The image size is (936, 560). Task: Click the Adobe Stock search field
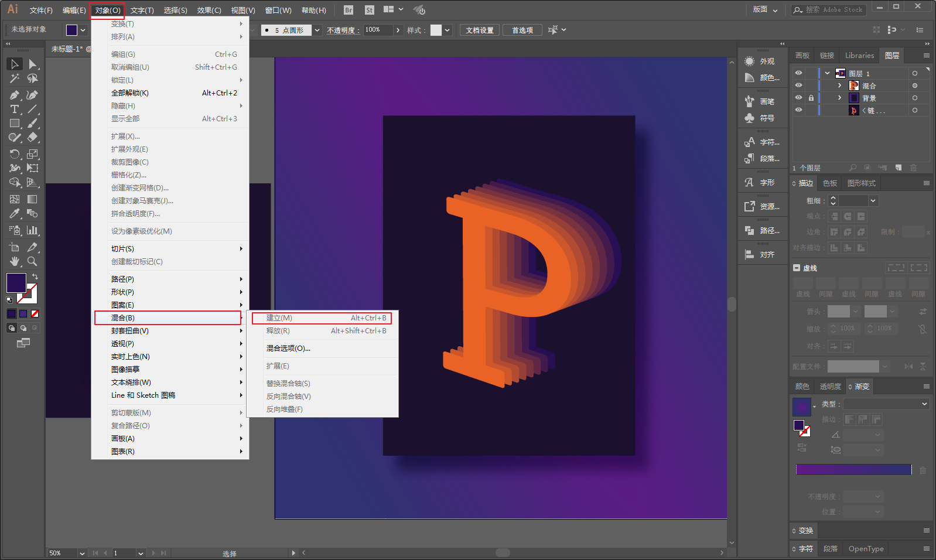point(829,10)
